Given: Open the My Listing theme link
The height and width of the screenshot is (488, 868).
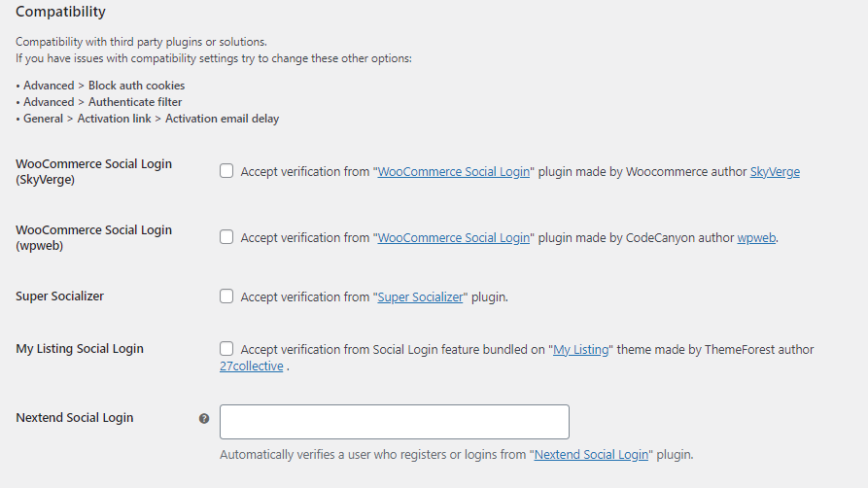Looking at the screenshot, I should 580,350.
